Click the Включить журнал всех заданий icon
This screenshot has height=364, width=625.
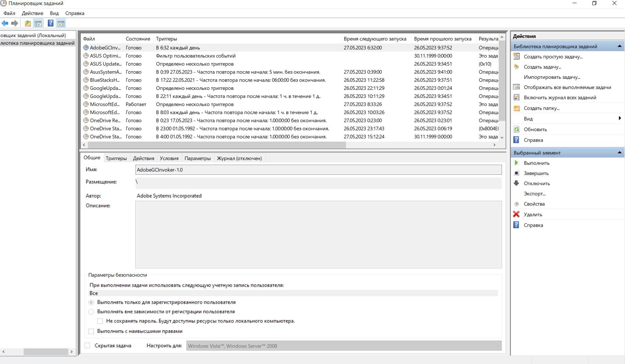coord(517,97)
